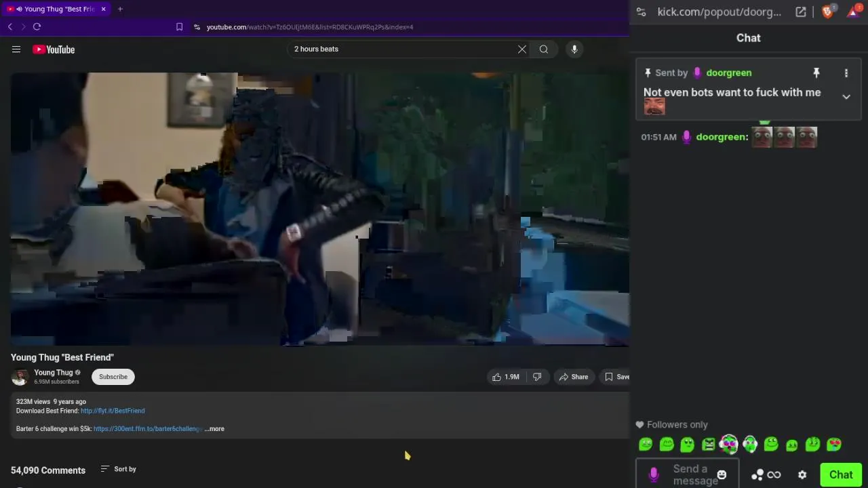Click the Followers only heart label
Image resolution: width=868 pixels, height=488 pixels.
click(672, 424)
